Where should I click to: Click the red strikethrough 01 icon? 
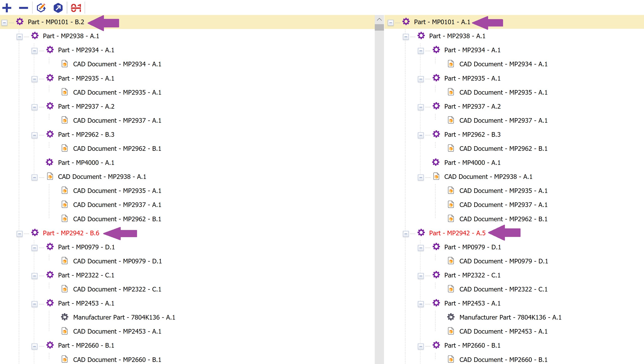[x=76, y=8]
